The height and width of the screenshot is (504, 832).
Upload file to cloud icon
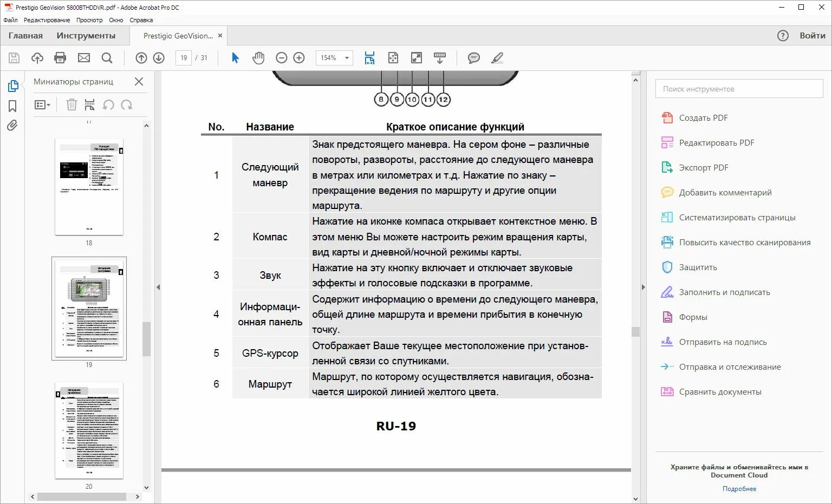coord(37,58)
